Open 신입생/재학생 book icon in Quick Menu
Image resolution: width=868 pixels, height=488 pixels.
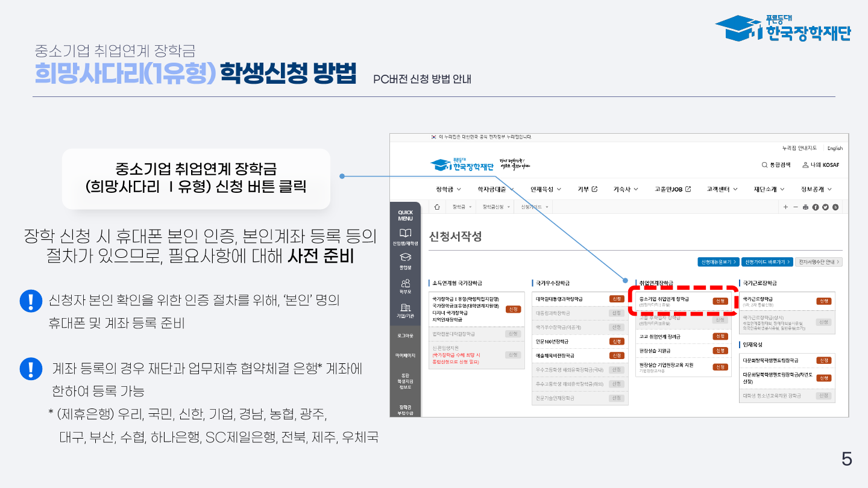click(406, 233)
